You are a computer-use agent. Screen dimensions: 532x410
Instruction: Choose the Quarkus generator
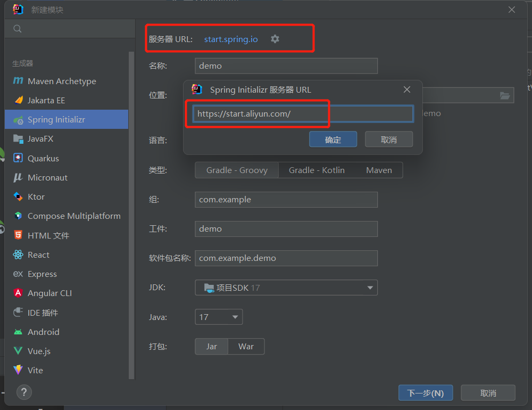(x=43, y=158)
